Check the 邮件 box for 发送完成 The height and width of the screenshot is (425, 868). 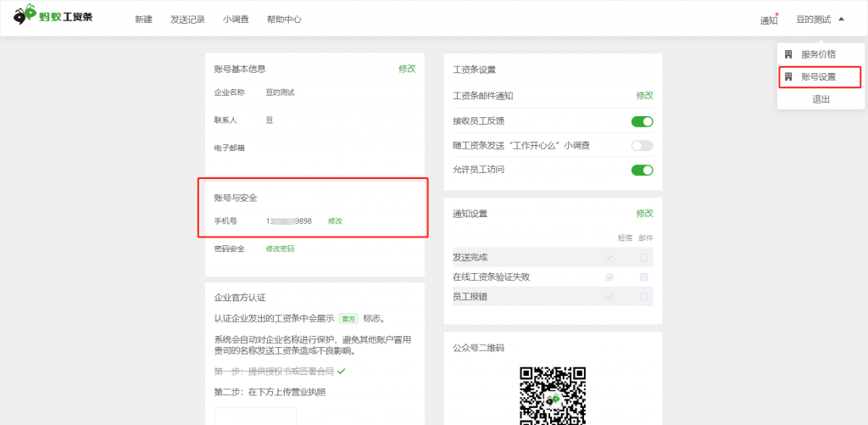coord(643,257)
